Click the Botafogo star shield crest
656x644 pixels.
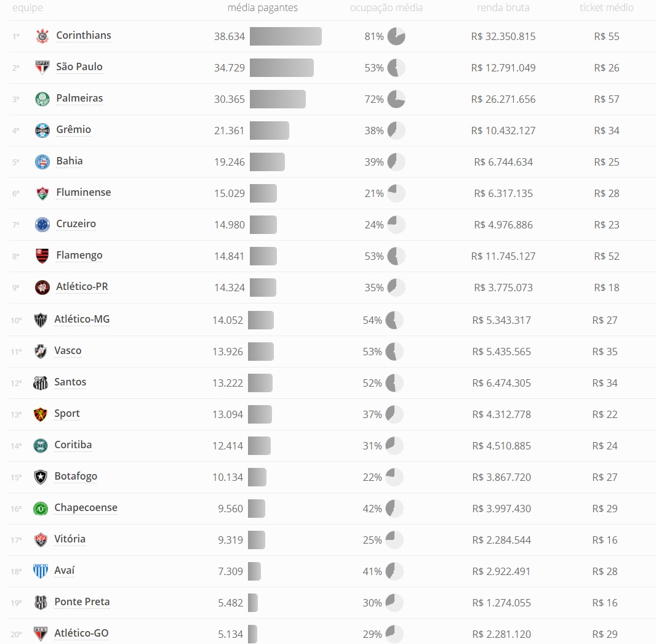point(41,477)
